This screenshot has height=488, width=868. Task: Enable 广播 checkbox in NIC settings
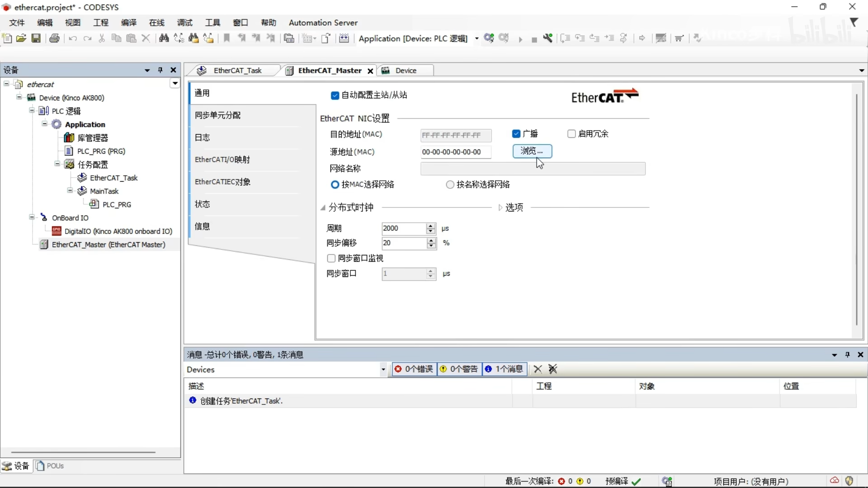(x=516, y=133)
